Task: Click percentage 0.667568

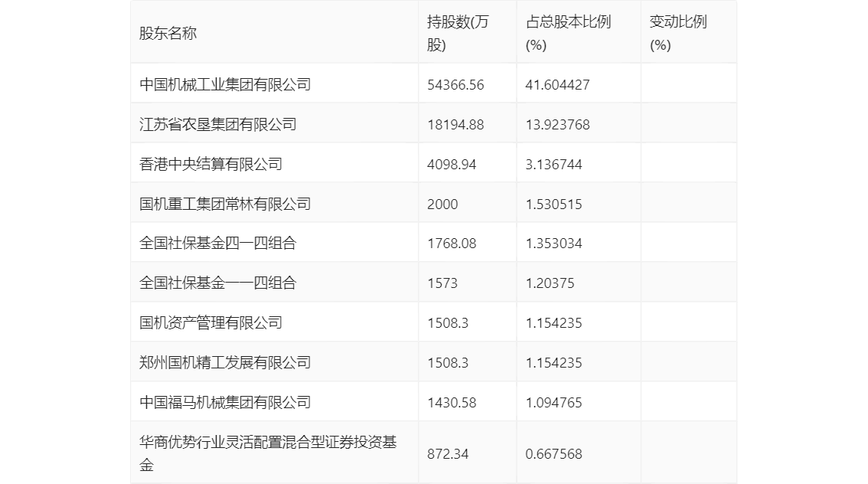Action: click(553, 454)
